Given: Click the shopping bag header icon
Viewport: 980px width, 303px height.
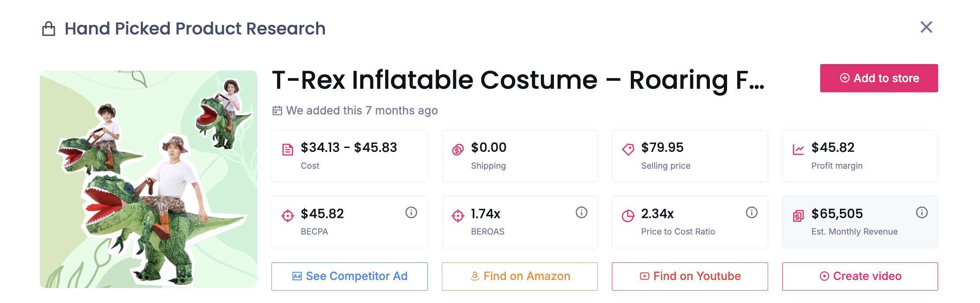Looking at the screenshot, I should 49,29.
